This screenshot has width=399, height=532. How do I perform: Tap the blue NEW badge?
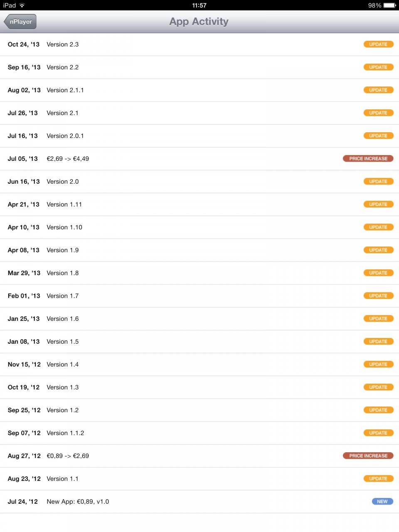point(382,502)
